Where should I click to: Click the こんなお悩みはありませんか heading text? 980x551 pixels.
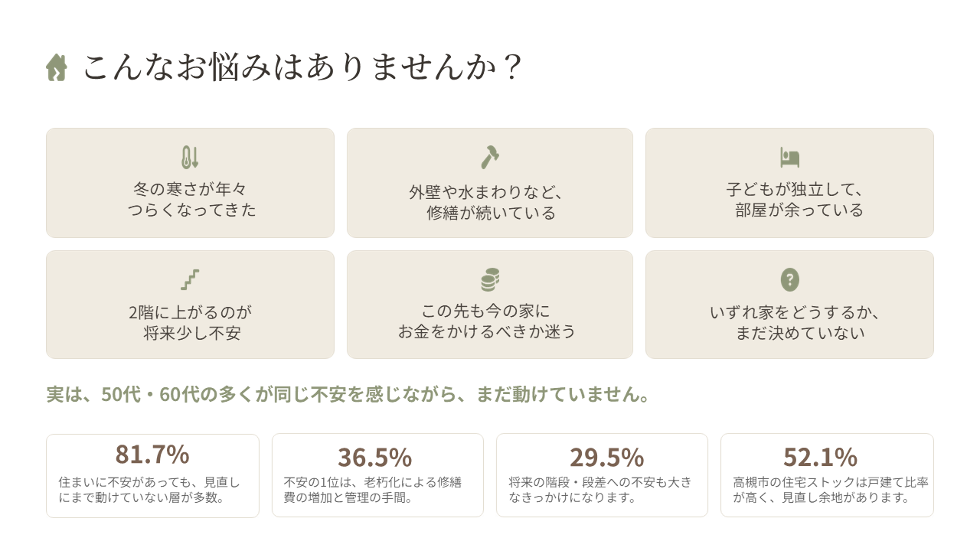tap(302, 67)
